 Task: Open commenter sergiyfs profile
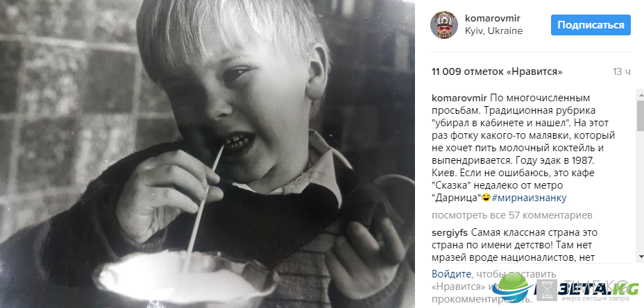coord(449,233)
